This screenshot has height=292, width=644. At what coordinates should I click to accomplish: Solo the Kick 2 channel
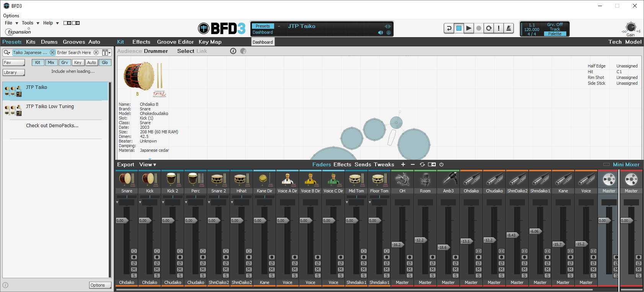coord(180,276)
